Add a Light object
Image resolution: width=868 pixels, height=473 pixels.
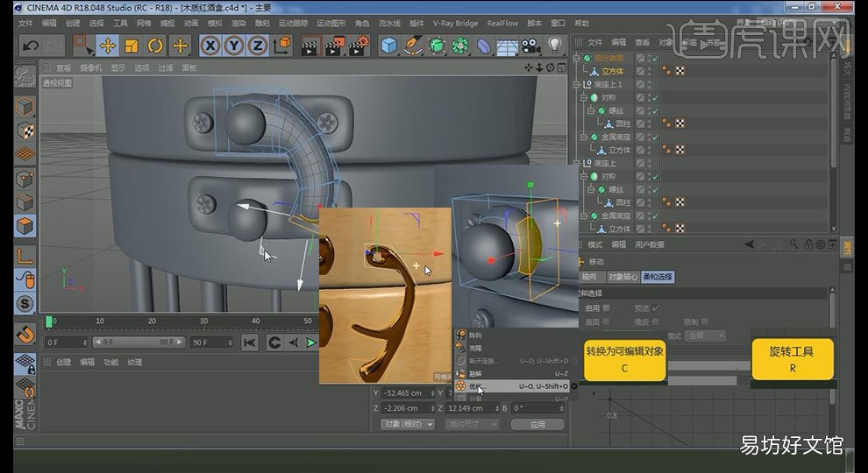555,46
